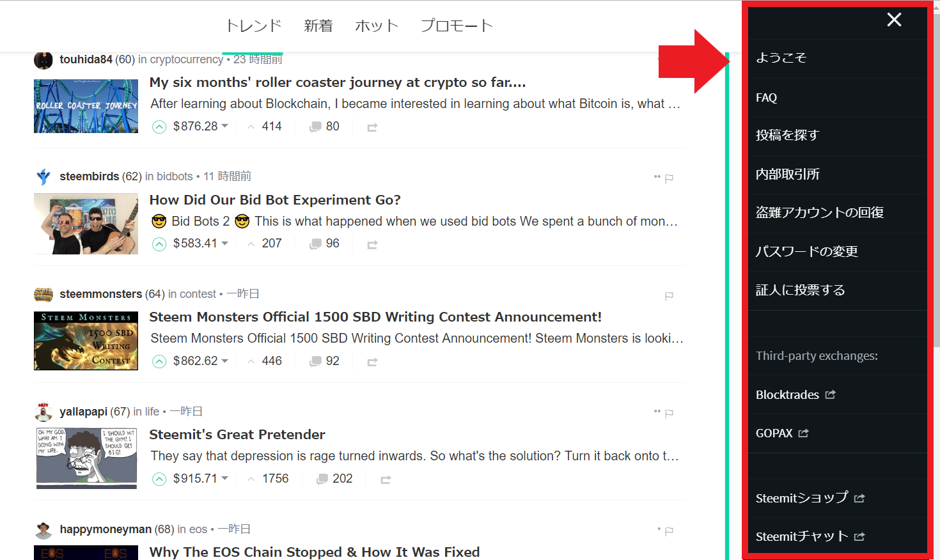This screenshot has height=560, width=940.
Task: Resteem Steemit's Great Pretender post
Action: click(x=386, y=480)
